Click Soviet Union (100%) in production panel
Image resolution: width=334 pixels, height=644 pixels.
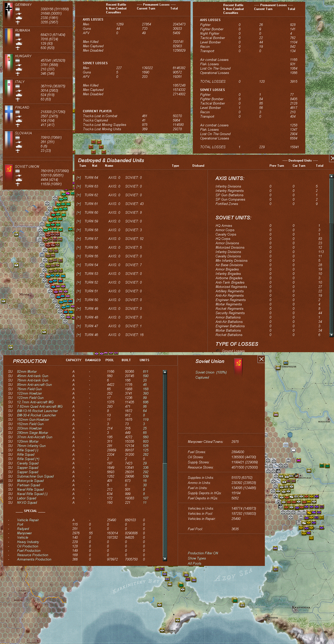pyautogui.click(x=211, y=372)
